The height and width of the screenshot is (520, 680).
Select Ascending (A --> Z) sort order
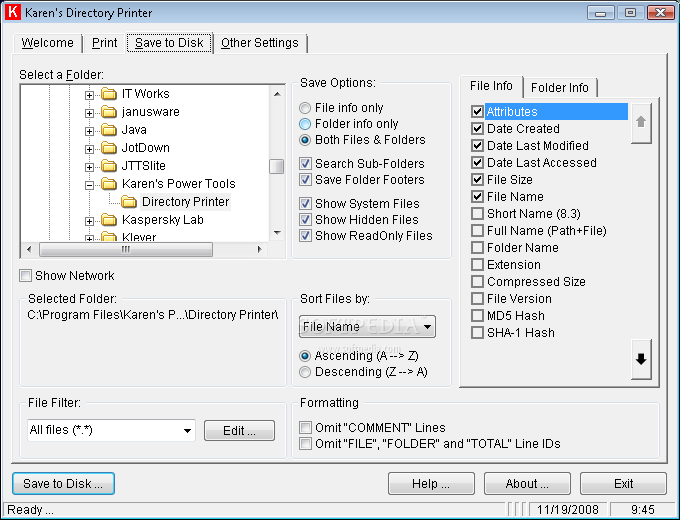point(359,356)
